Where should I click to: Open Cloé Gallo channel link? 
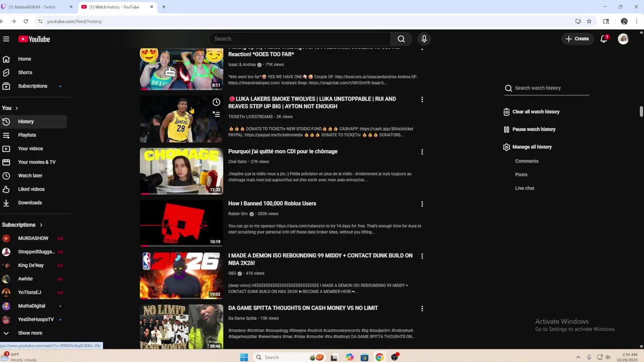[x=237, y=162]
